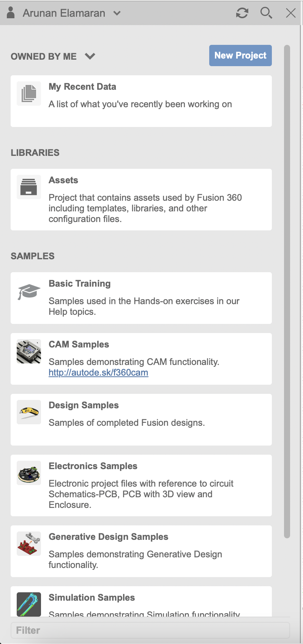Select the My Recent Data icon
303x644 pixels.
pos(28,93)
